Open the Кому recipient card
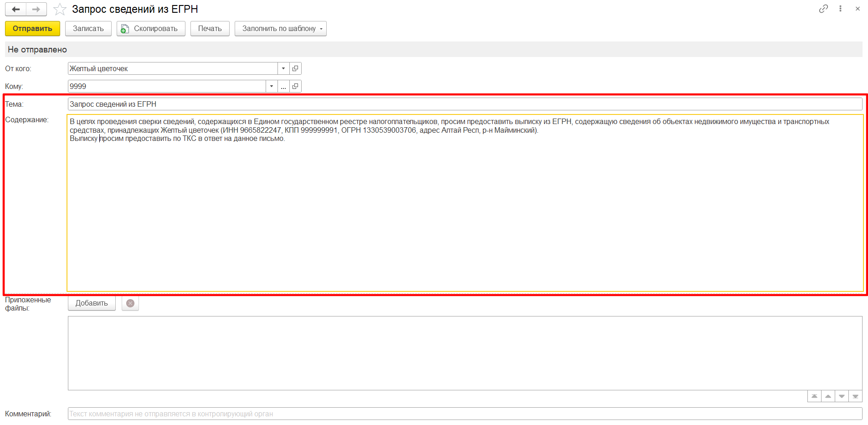The height and width of the screenshot is (425, 868). [295, 86]
